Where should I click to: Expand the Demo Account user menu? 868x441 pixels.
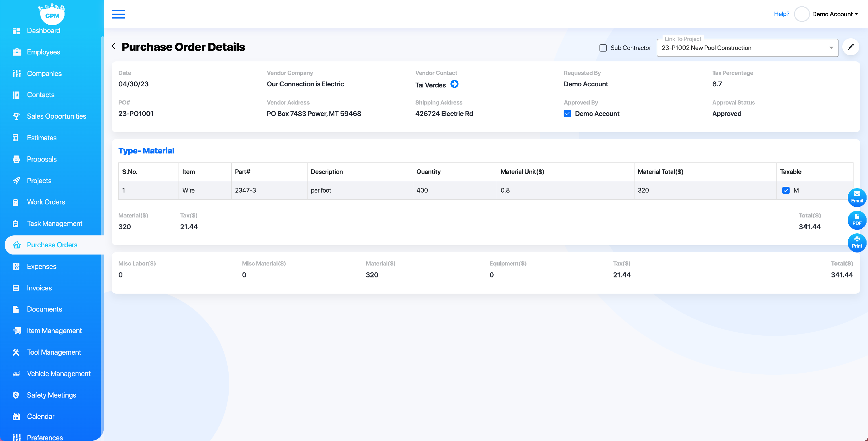point(835,14)
